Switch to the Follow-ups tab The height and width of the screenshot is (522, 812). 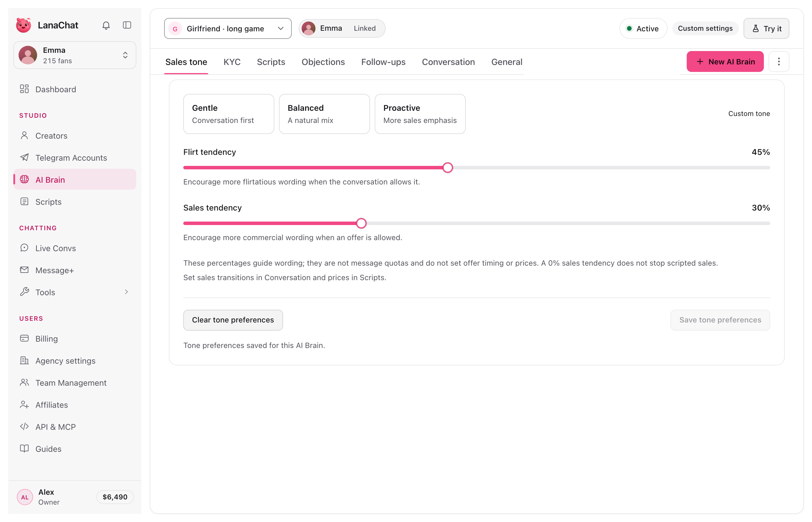[383, 62]
